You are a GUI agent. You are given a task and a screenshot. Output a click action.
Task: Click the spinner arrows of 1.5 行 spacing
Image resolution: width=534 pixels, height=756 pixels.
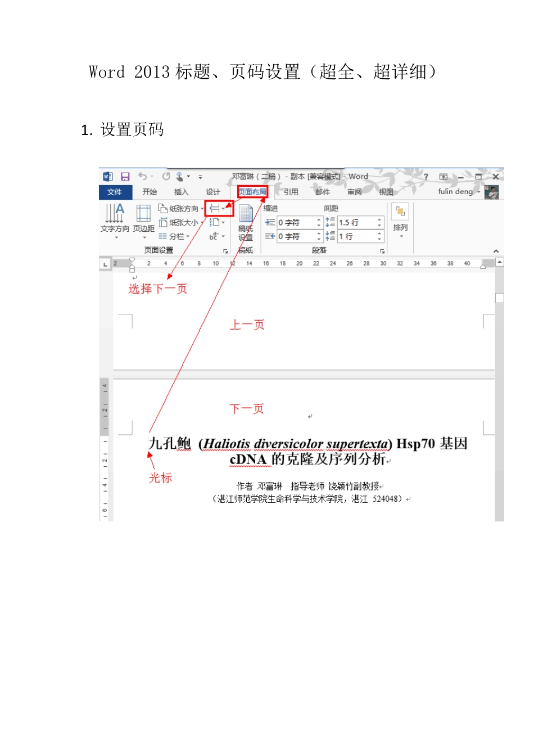[x=379, y=222]
